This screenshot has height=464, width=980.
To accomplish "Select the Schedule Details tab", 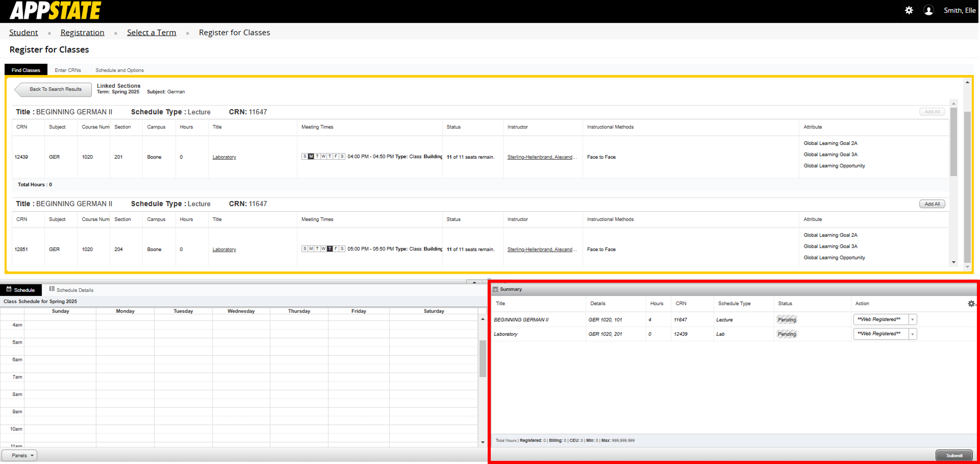I will pyautogui.click(x=71, y=290).
